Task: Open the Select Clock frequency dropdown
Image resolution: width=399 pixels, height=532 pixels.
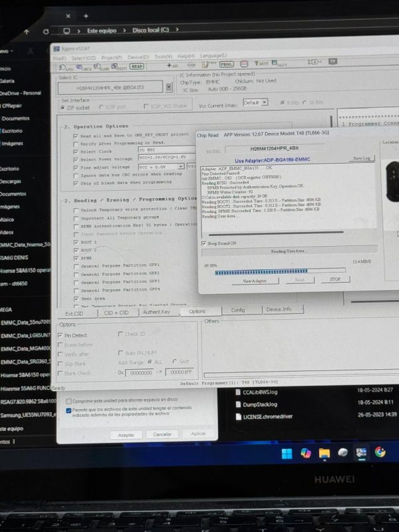Action: click(x=167, y=150)
